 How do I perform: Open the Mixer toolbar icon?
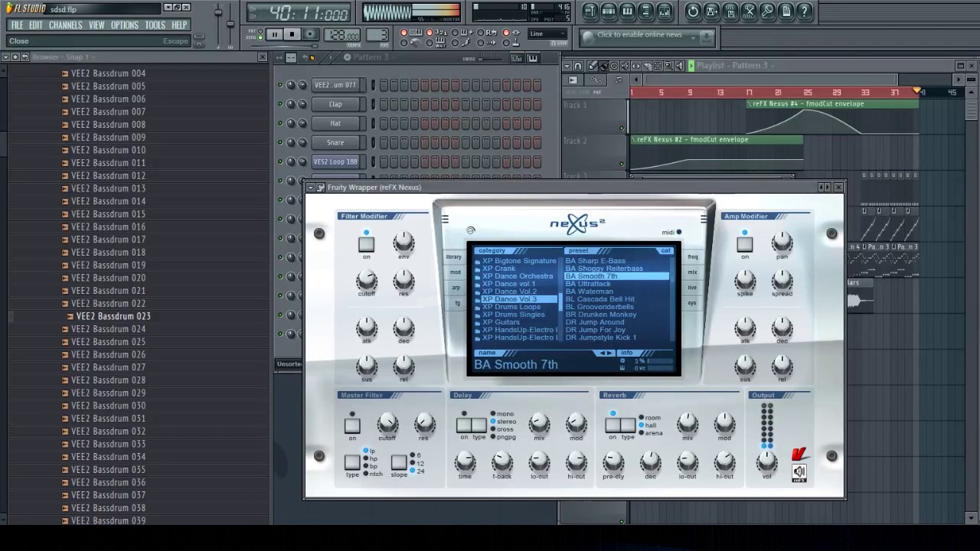[x=665, y=11]
